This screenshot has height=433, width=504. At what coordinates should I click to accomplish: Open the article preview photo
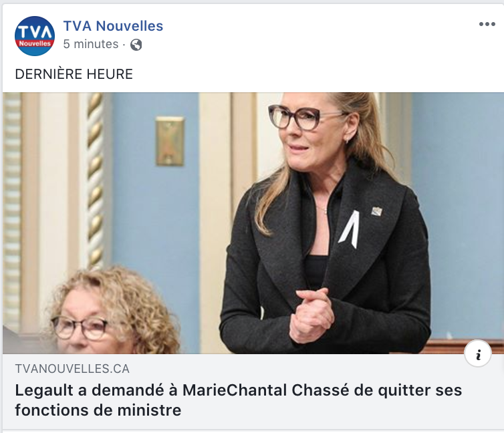pos(253,223)
